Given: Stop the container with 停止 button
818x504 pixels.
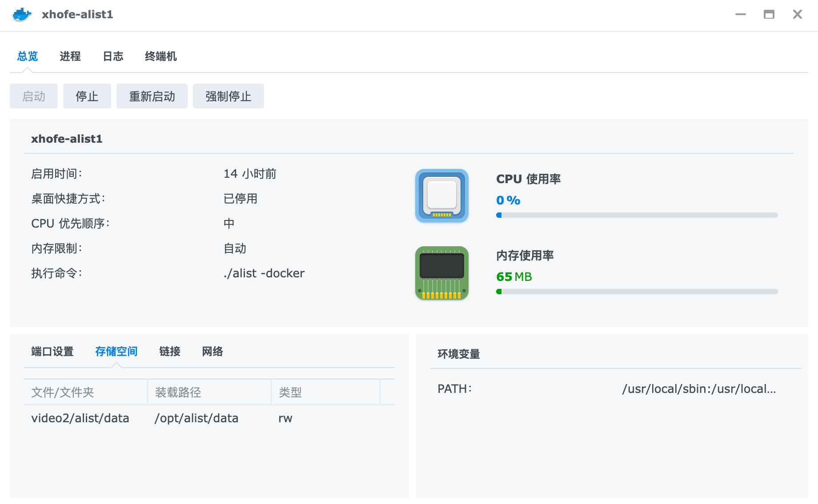Looking at the screenshot, I should pyautogui.click(x=87, y=96).
